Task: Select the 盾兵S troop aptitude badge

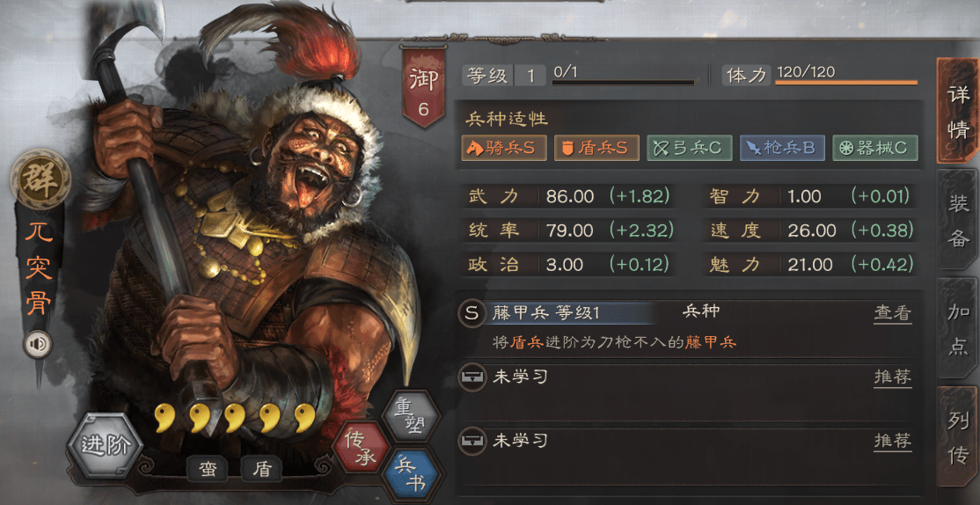Action: pyautogui.click(x=596, y=148)
